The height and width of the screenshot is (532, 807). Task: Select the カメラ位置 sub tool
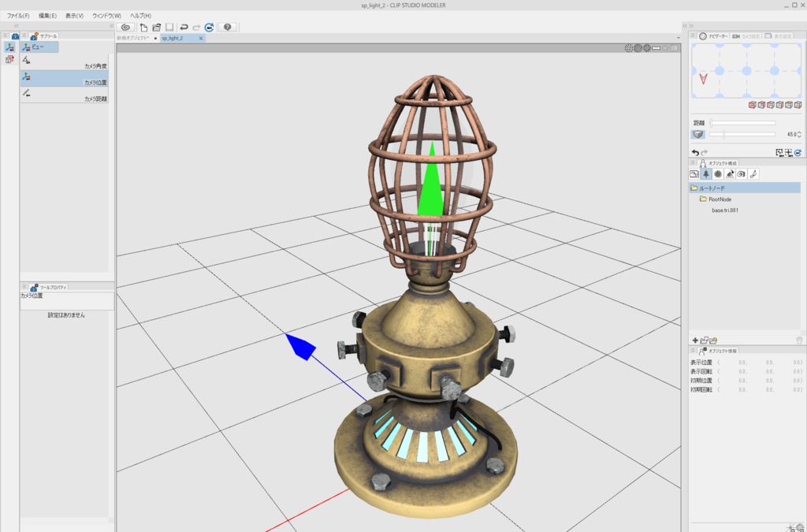point(65,78)
